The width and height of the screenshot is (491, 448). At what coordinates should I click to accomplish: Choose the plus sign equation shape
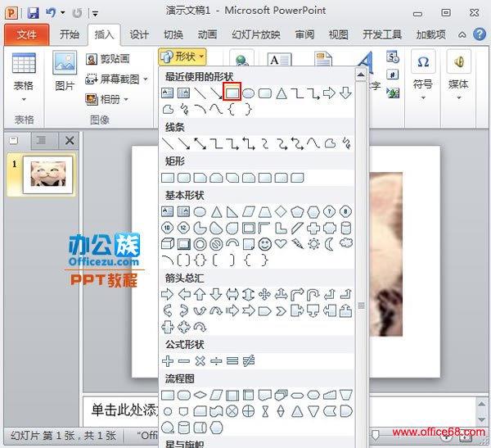coord(168,361)
